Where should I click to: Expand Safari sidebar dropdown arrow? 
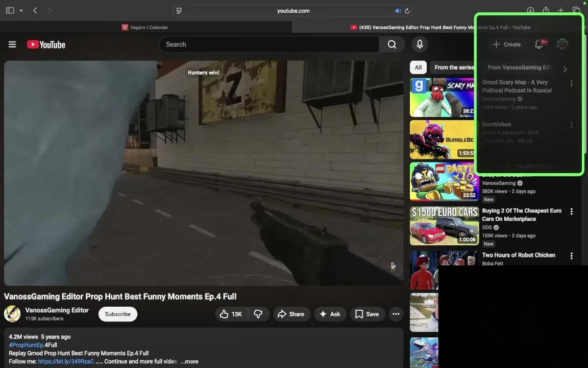click(x=21, y=11)
